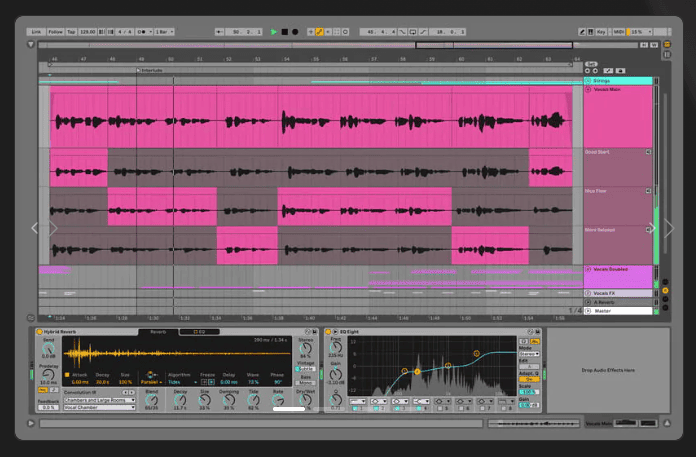Toggle the computer MIDI keyboard icon
The height and width of the screenshot is (457, 696).
(590, 32)
